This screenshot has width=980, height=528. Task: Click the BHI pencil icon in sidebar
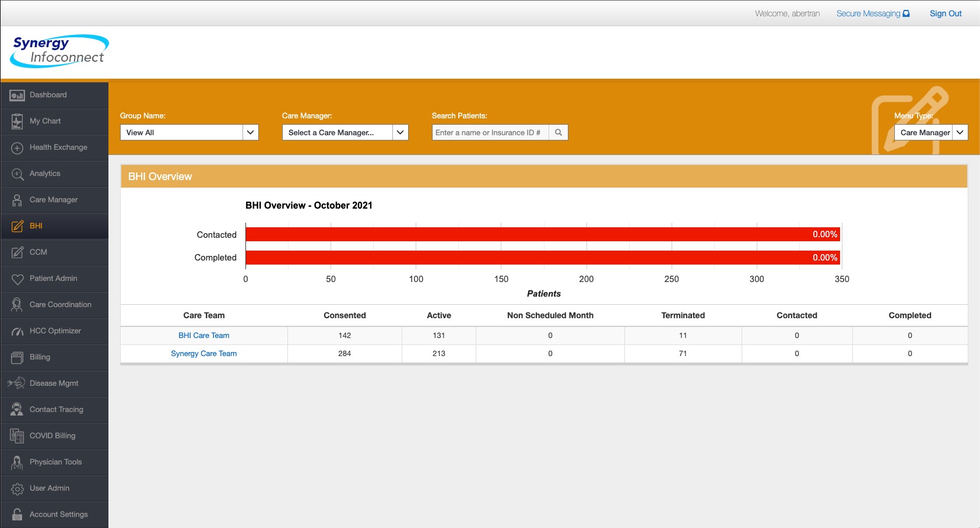coord(17,226)
